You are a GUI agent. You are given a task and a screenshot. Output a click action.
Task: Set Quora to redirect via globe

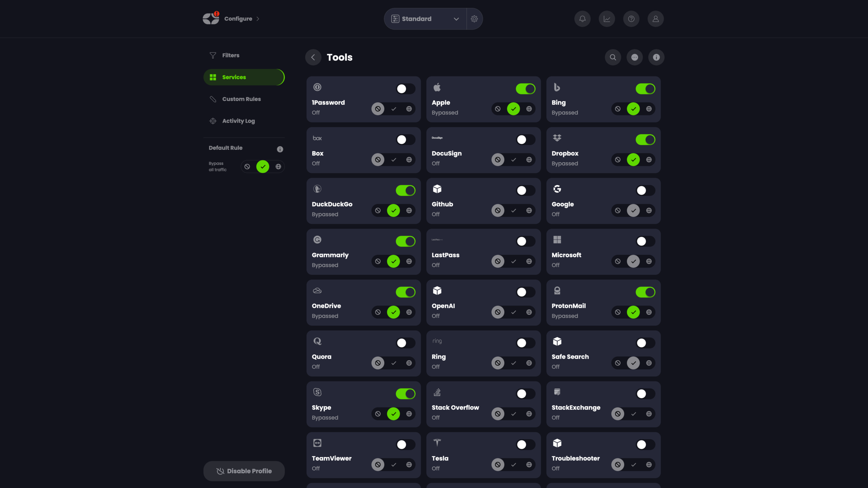[409, 363]
